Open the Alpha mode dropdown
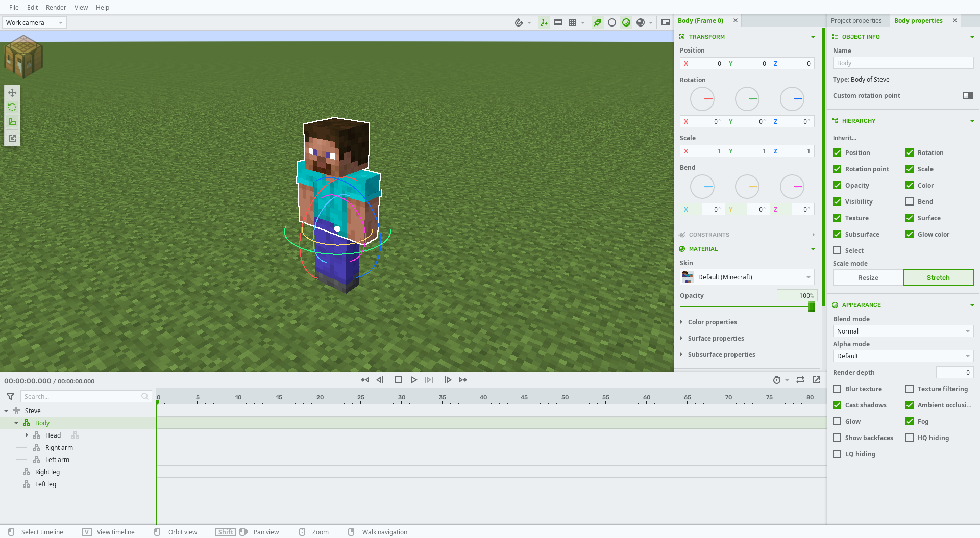Screen dimensions: 980x538 903,356
